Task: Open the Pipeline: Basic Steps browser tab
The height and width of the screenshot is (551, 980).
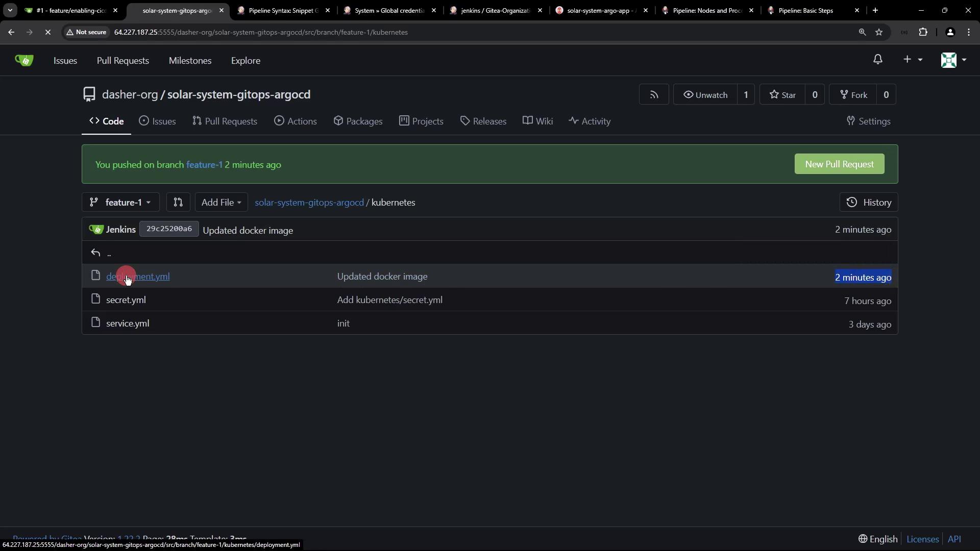Action: click(805, 10)
